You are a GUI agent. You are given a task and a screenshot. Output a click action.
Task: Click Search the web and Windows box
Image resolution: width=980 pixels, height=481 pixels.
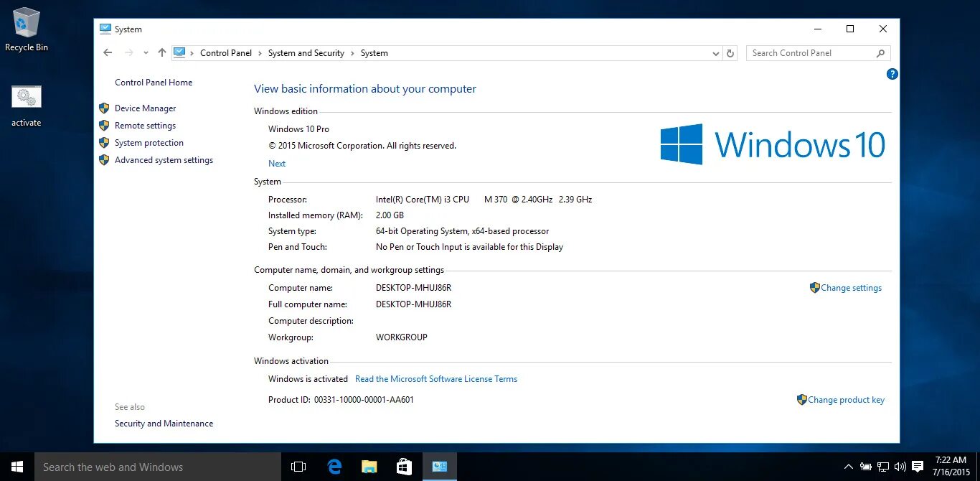[x=158, y=467]
